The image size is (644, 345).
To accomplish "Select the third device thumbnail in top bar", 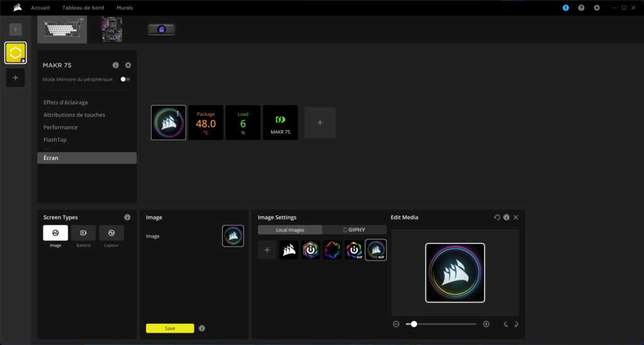I will [162, 30].
